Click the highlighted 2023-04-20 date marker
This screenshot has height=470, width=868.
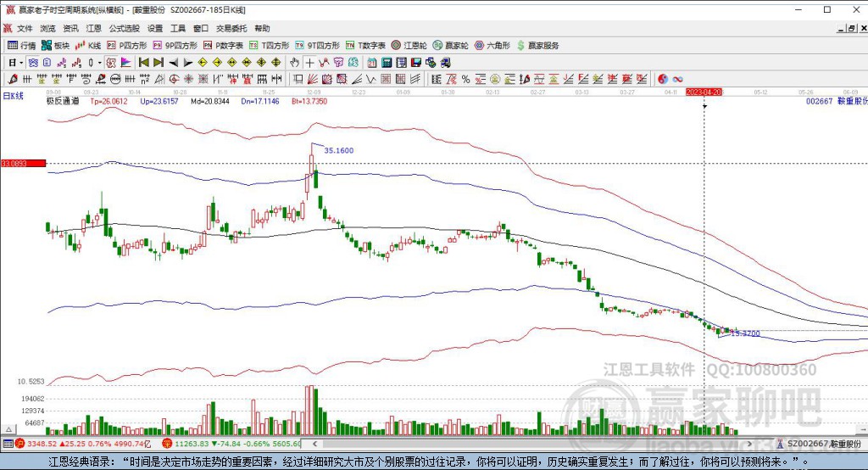tap(704, 92)
